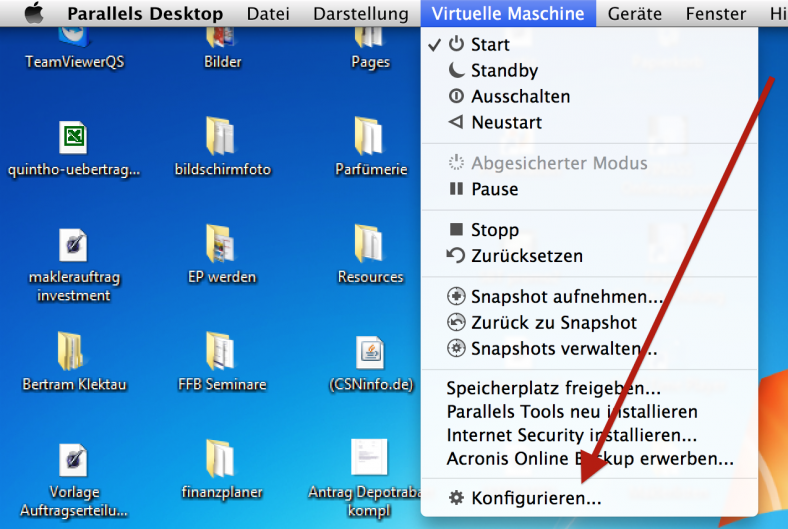Open the Datei menu
Screen dimensions: 788x529
(x=268, y=14)
